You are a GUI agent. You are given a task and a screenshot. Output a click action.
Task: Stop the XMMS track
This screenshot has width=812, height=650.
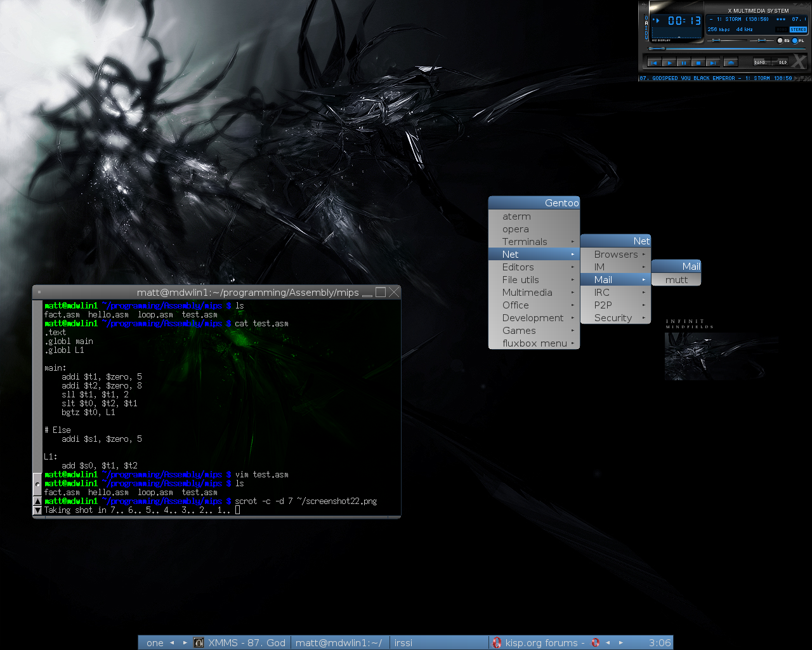698,63
